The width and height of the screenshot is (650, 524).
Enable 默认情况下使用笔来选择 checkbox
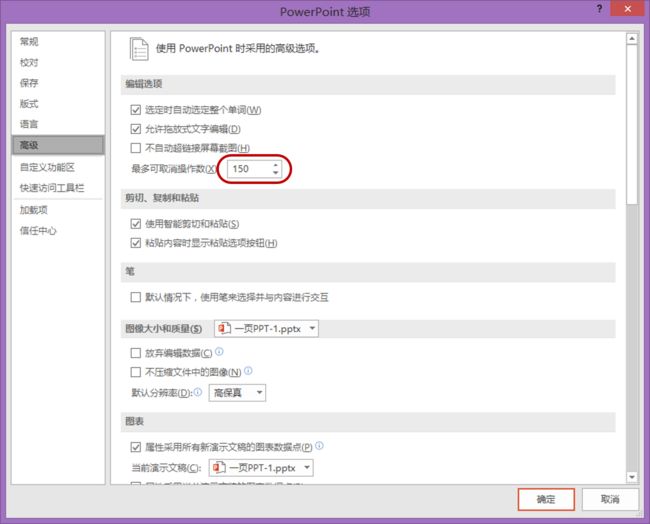click(x=136, y=297)
